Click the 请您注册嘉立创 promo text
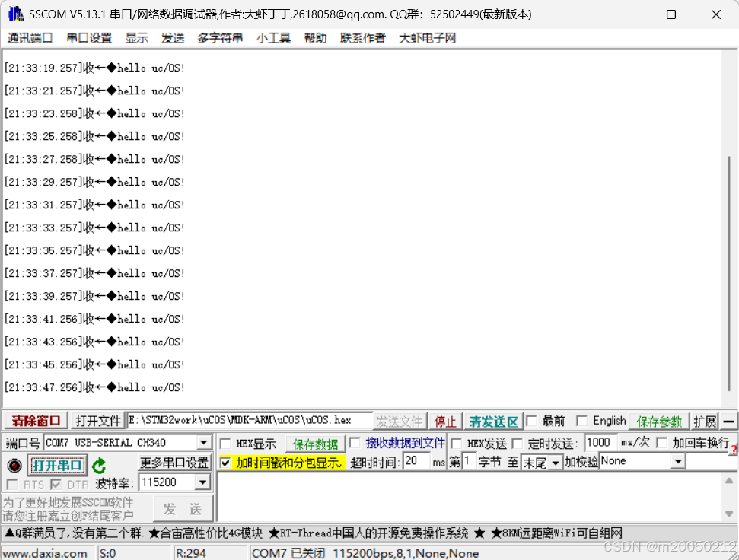Viewport: 739px width, 560px height. click(x=68, y=516)
